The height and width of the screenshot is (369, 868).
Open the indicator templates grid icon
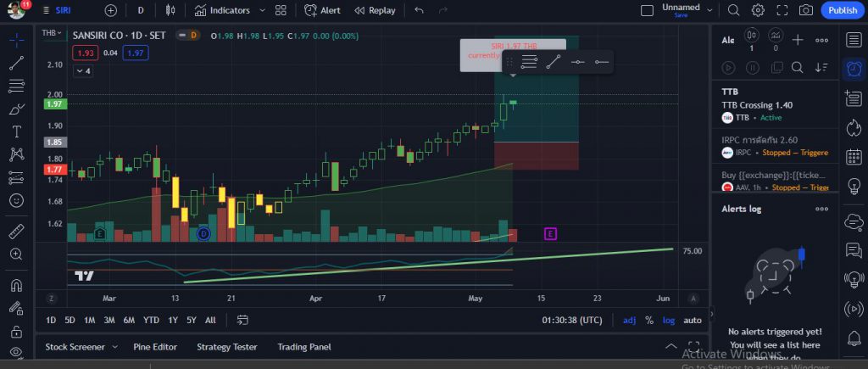(x=281, y=10)
